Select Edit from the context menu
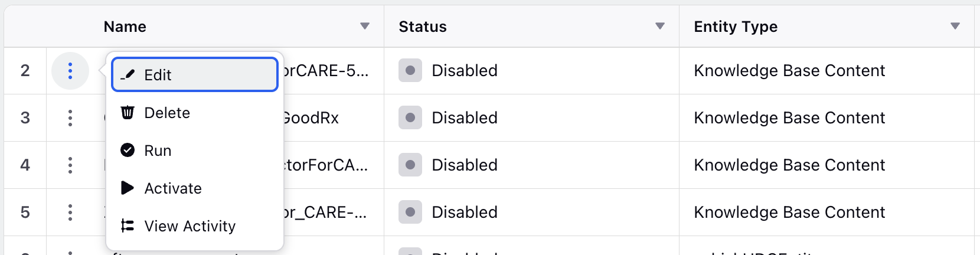The height and width of the screenshot is (255, 980). point(195,74)
